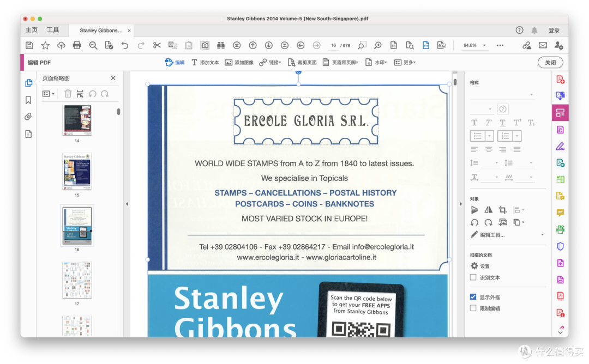The height and width of the screenshot is (364, 589).
Task: Open the comment tool in right rail
Action: (560, 213)
